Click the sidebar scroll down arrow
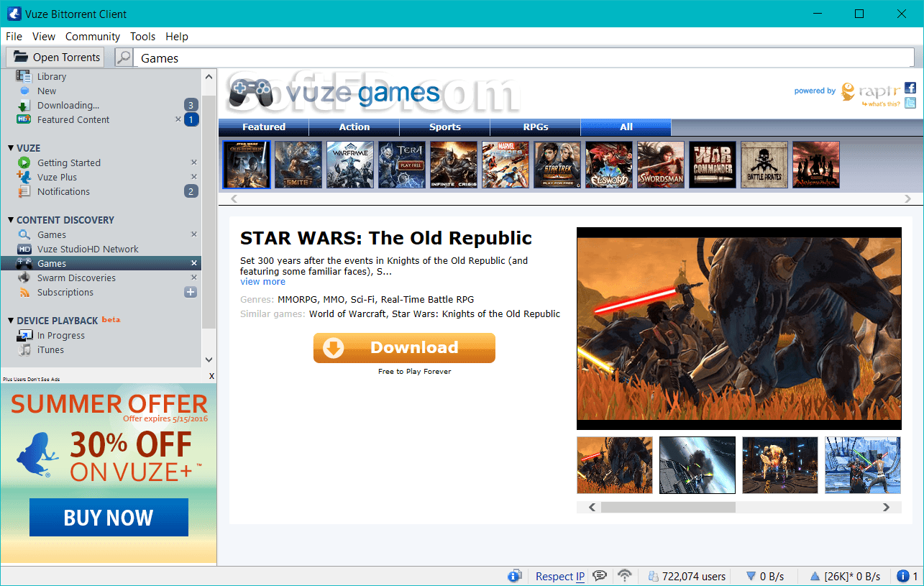924x586 pixels. click(x=209, y=360)
